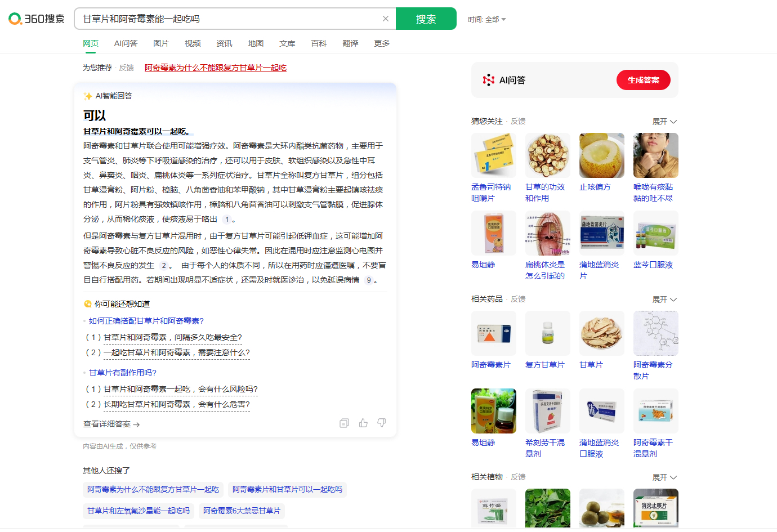Click the green 搜索 button
The height and width of the screenshot is (532, 777).
click(x=426, y=19)
